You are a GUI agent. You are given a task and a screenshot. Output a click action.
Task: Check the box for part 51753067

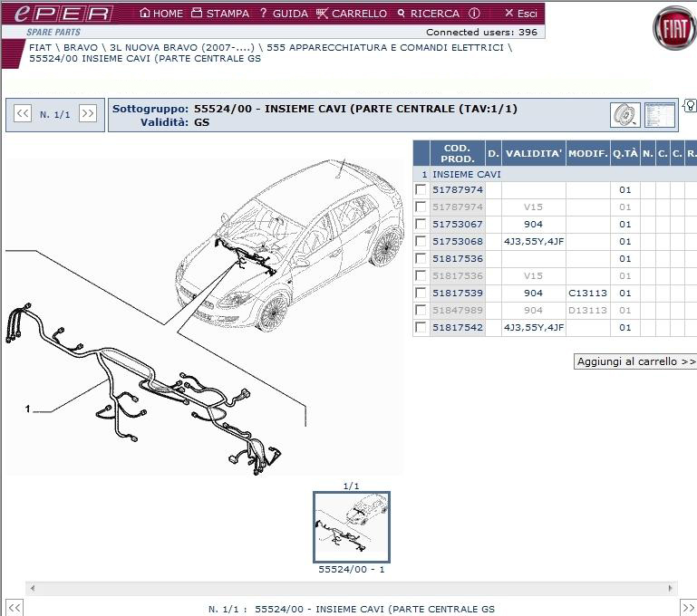pos(421,225)
